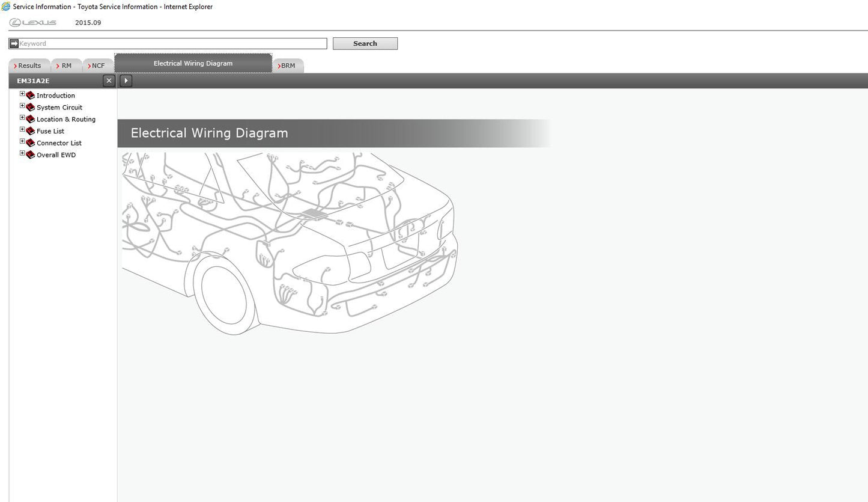Viewport: 868px width, 502px height.
Task: Close the EM31A2E side panel
Action: pyautogui.click(x=109, y=81)
